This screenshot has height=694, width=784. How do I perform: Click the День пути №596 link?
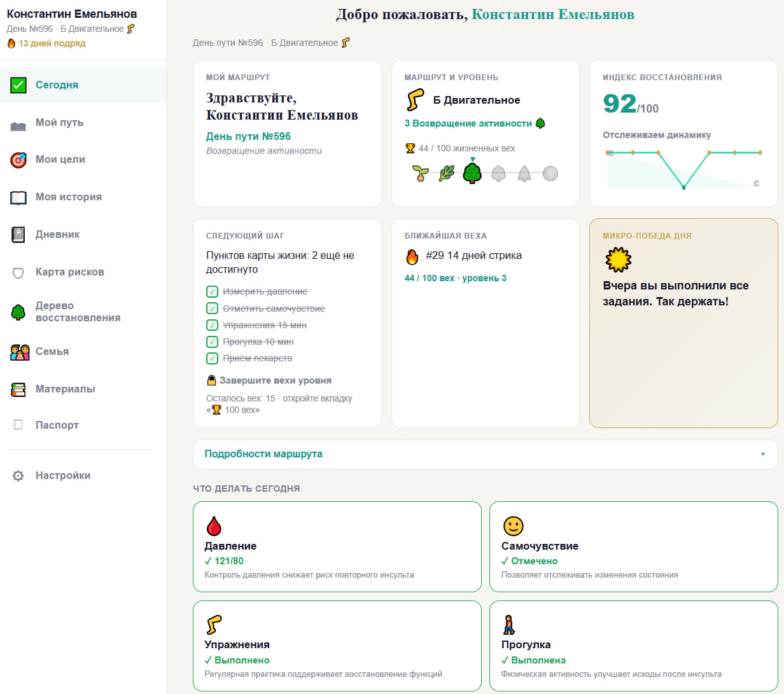[248, 136]
